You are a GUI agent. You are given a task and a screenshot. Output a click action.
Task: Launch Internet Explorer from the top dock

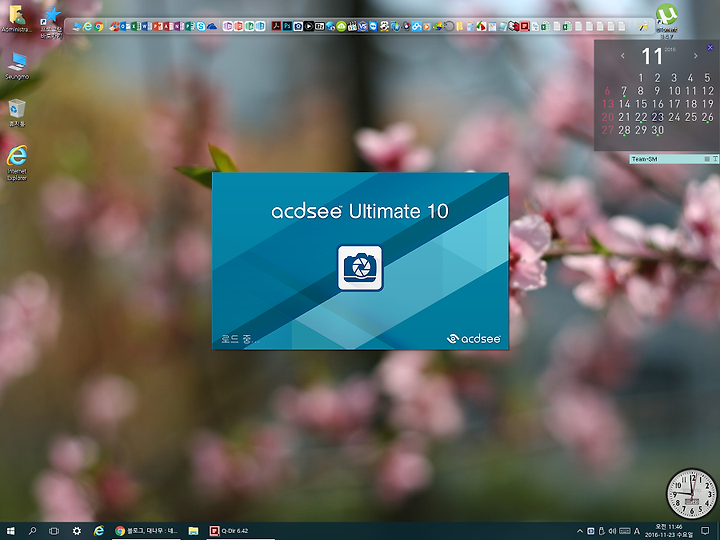[87, 27]
